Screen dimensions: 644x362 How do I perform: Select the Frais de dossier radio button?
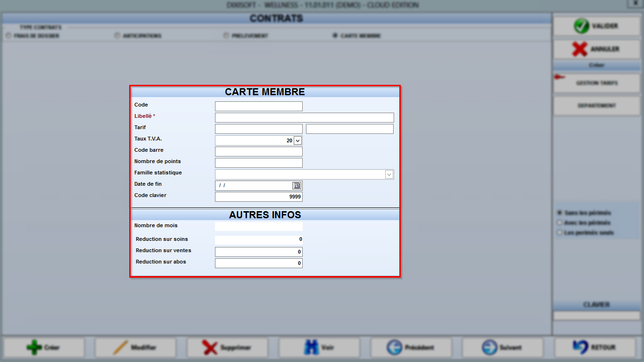click(x=8, y=36)
